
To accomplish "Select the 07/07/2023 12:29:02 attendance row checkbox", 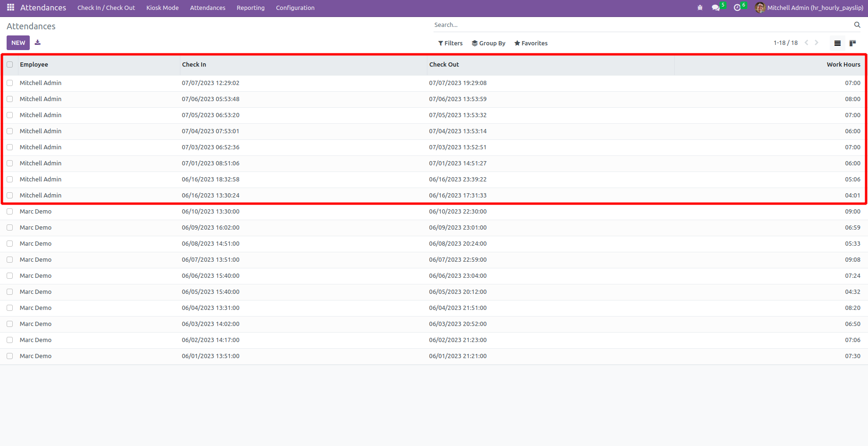I will click(x=10, y=83).
